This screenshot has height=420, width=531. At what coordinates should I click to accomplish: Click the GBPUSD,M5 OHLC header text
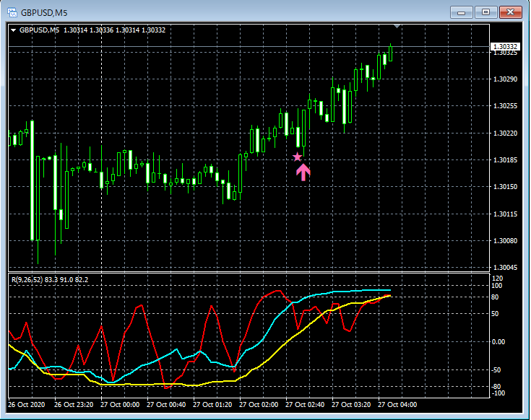(x=92, y=30)
